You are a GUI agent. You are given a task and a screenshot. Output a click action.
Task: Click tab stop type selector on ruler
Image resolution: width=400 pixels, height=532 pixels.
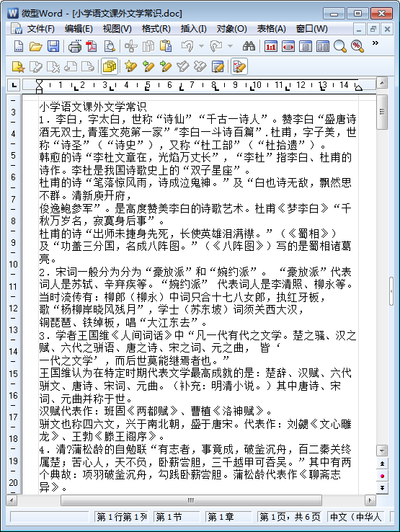click(x=14, y=85)
